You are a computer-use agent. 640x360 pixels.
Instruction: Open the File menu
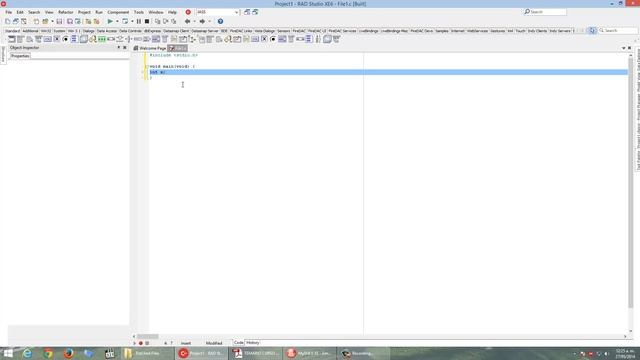pos(9,12)
